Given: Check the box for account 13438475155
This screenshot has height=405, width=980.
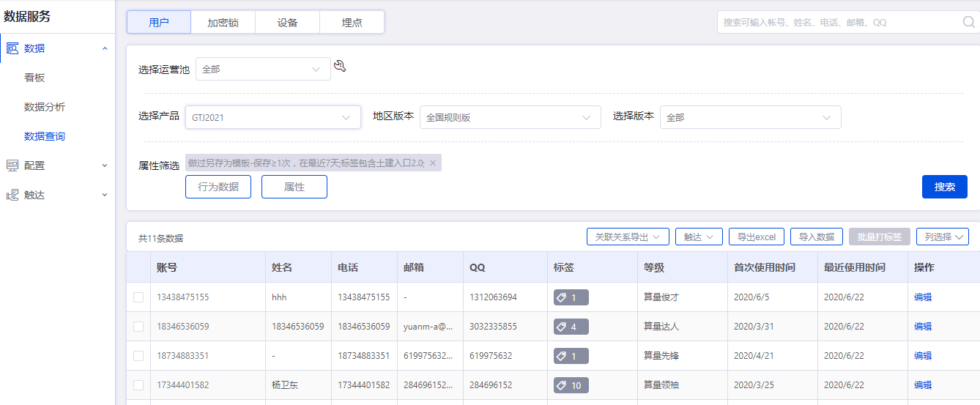Looking at the screenshot, I should [138, 297].
